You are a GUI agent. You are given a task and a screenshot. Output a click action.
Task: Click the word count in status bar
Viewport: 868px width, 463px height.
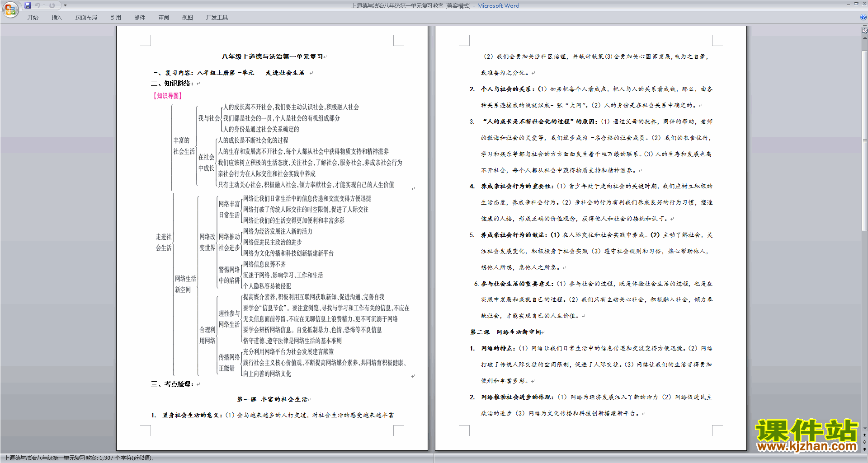79,458
